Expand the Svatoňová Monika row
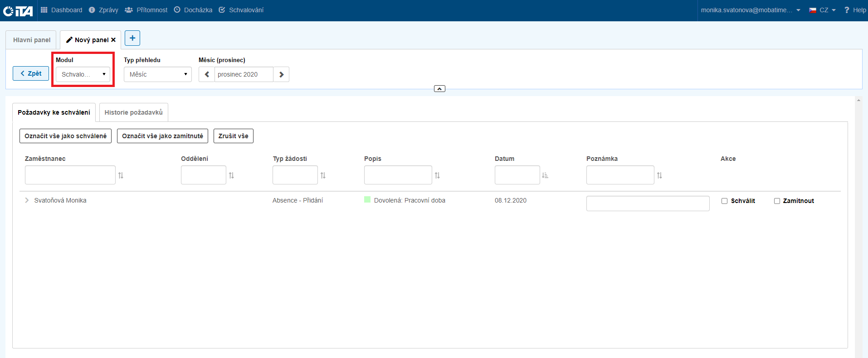Image resolution: width=868 pixels, height=358 pixels. tap(27, 200)
